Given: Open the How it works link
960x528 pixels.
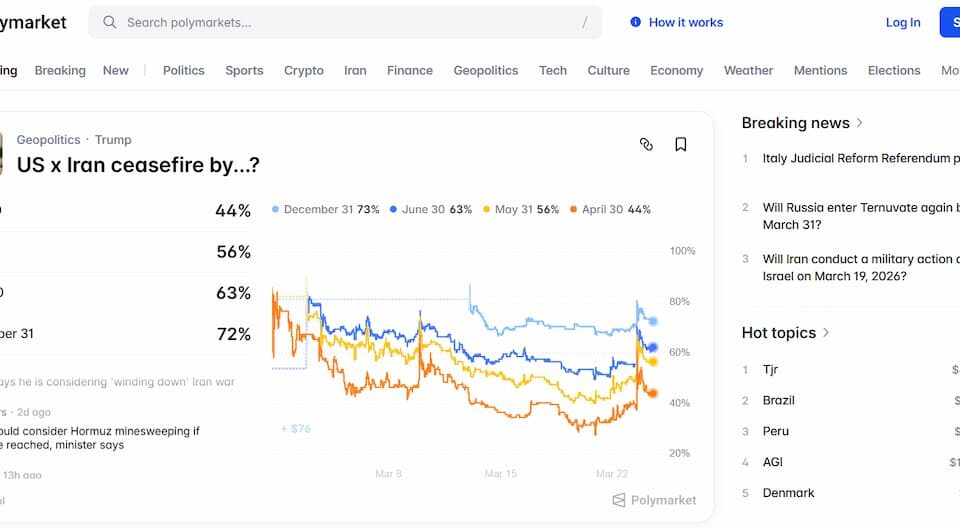Looking at the screenshot, I should (x=686, y=23).
